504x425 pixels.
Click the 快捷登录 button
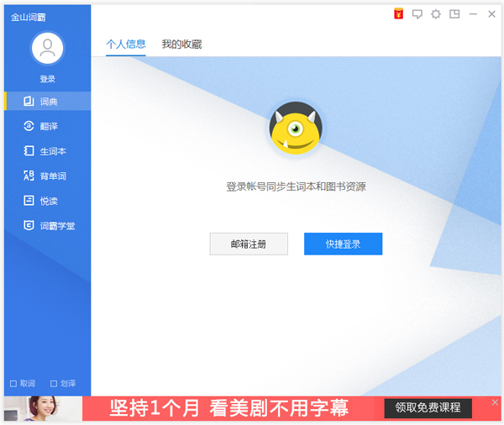[x=344, y=244]
